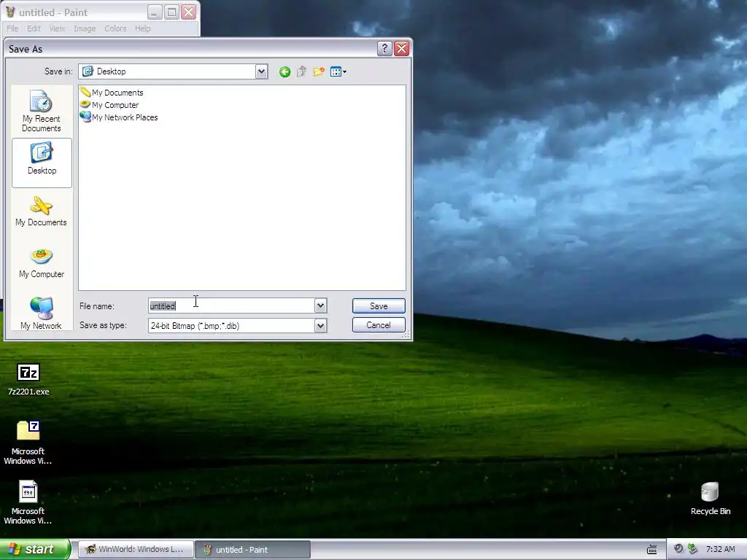Viewport: 747px width, 560px height.
Task: Open My Documents in the places bar
Action: pos(42,212)
